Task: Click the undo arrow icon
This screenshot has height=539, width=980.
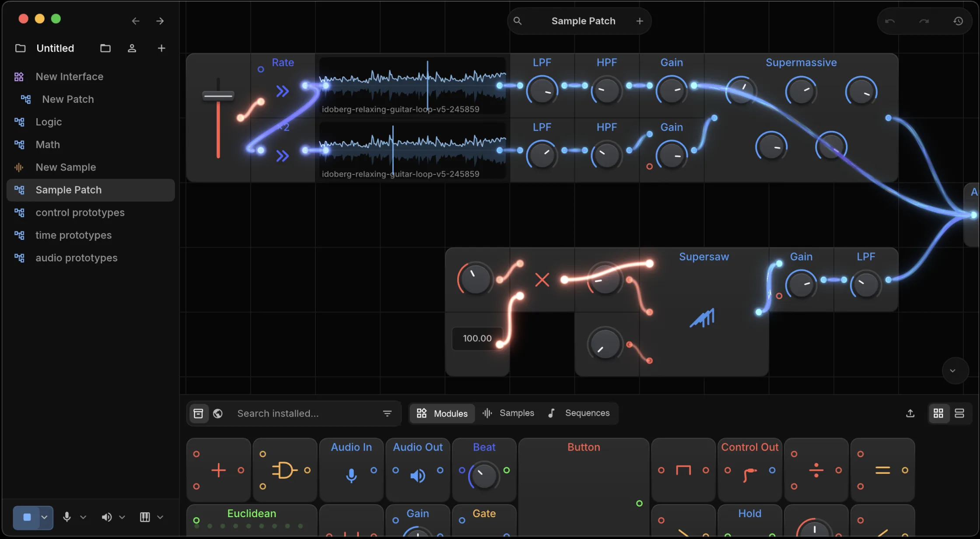Action: pos(890,21)
